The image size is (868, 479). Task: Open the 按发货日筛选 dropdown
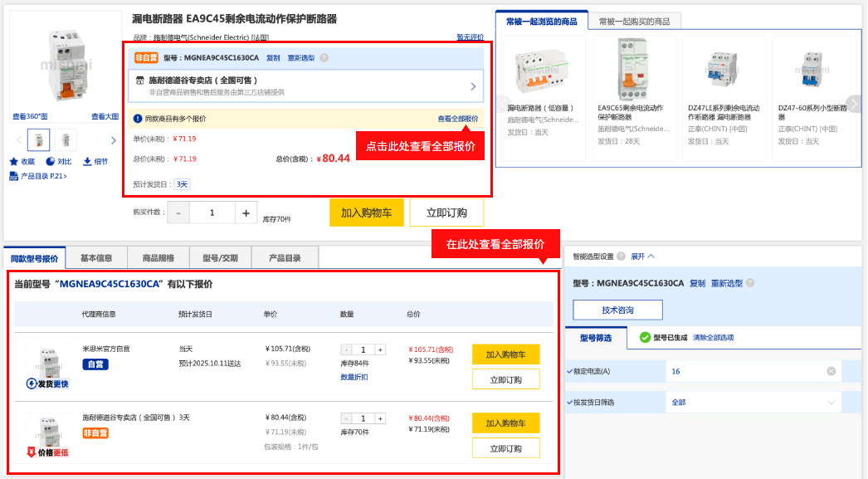coord(832,403)
